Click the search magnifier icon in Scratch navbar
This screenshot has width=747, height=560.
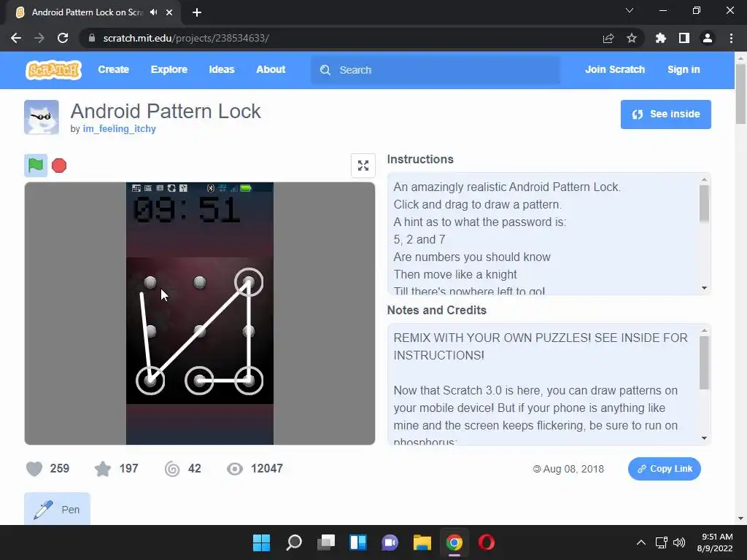pyautogui.click(x=325, y=70)
